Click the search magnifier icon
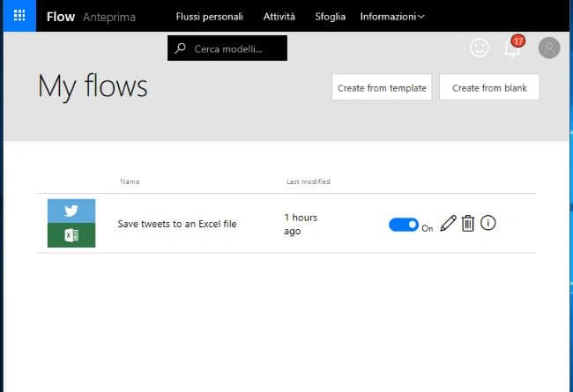Screen dimensions: 573x392 click(180, 48)
